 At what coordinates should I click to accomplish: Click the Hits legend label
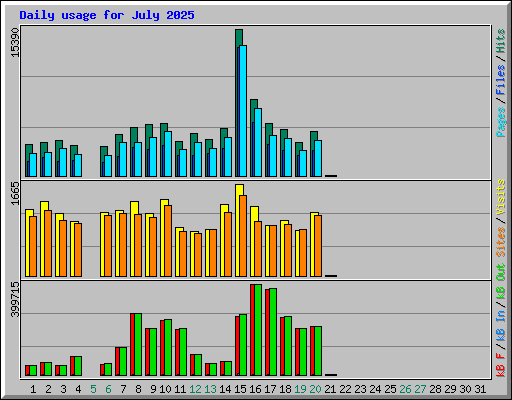(x=501, y=41)
